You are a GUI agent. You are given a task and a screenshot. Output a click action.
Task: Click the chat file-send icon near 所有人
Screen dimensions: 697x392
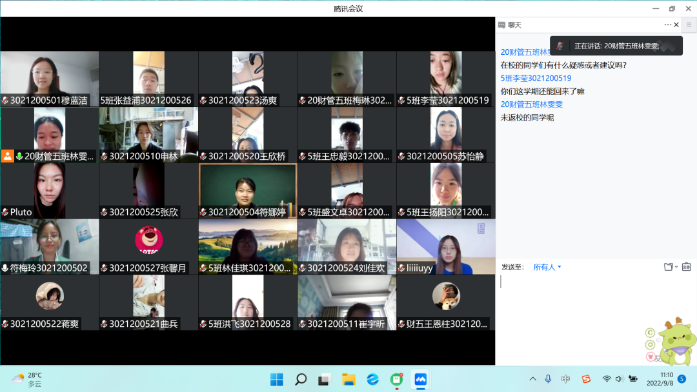[668, 267]
